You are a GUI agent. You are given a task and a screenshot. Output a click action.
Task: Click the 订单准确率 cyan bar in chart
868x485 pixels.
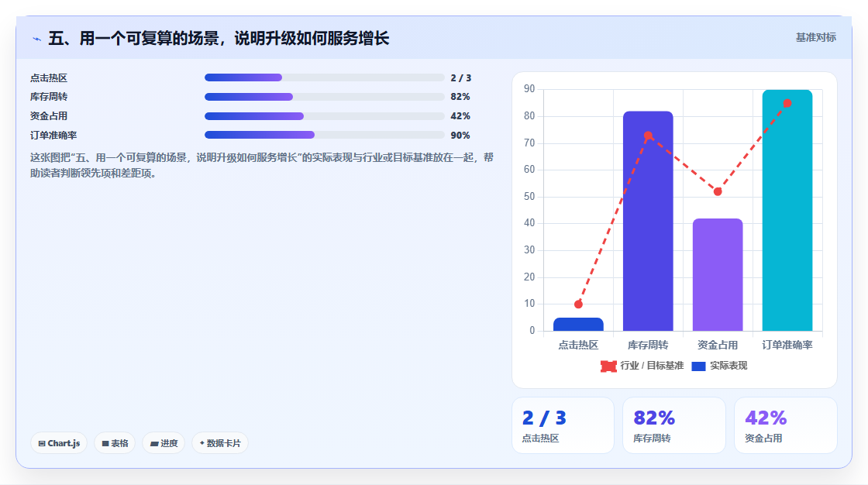[787, 211]
